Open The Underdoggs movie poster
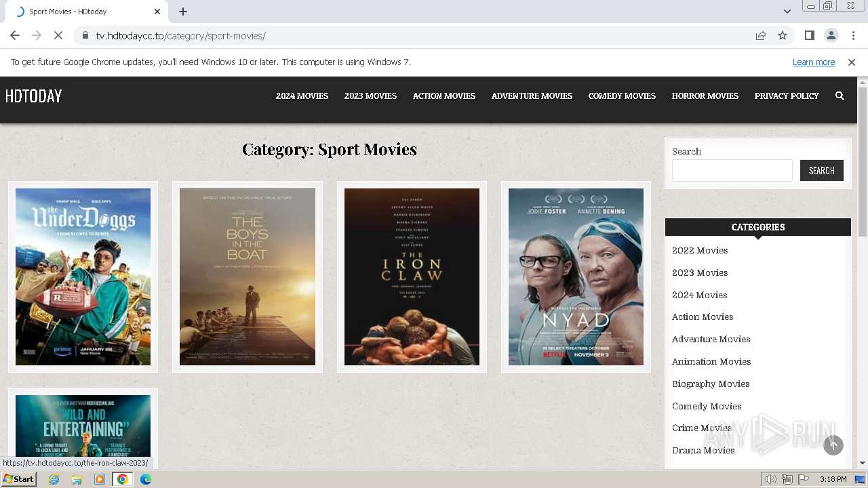The width and height of the screenshot is (868, 488). [x=83, y=277]
